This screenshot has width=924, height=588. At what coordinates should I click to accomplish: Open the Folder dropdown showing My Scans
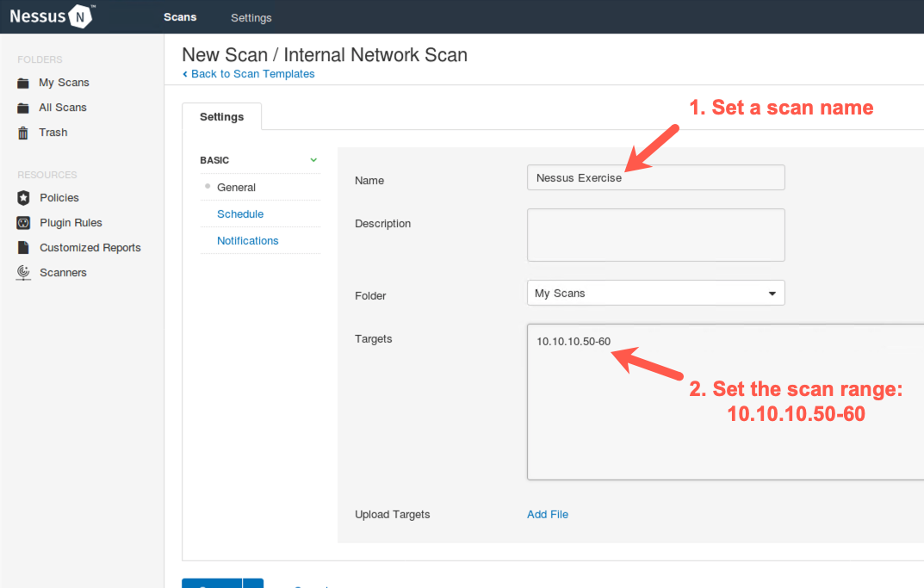tap(655, 294)
